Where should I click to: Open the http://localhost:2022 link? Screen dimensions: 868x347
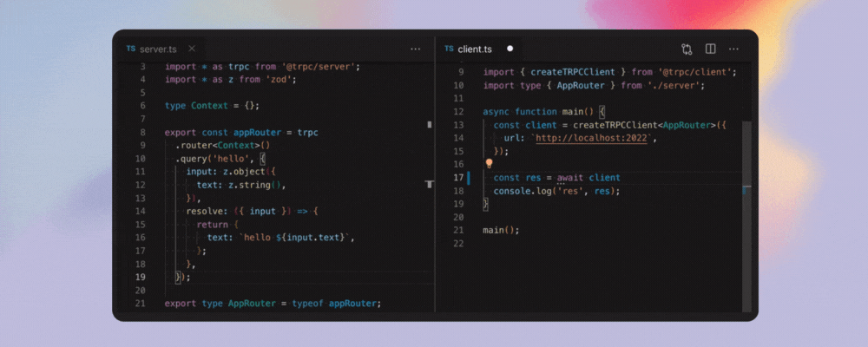click(591, 138)
